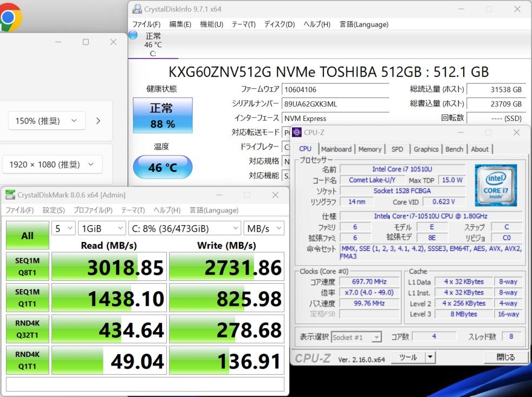
Task: Open the MB/s unit dropdown
Action: [x=264, y=228]
